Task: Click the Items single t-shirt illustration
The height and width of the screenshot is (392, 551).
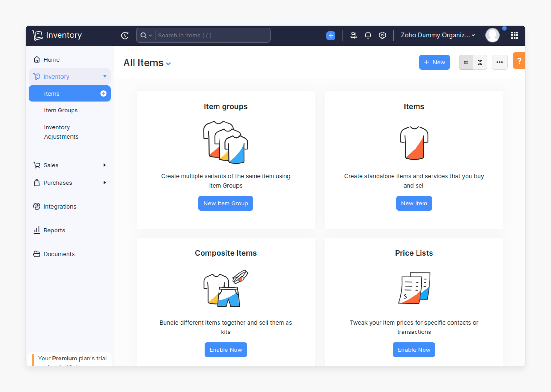Action: 414,143
